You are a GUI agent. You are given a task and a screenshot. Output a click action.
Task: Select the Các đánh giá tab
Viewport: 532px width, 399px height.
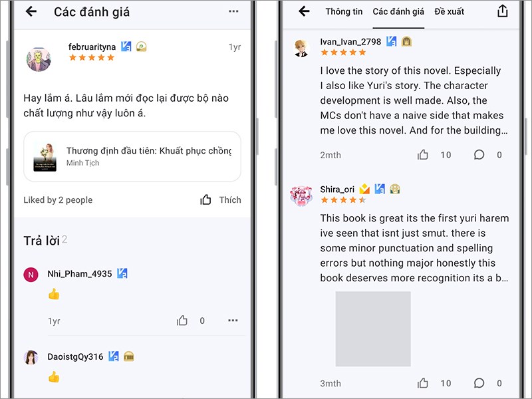398,11
